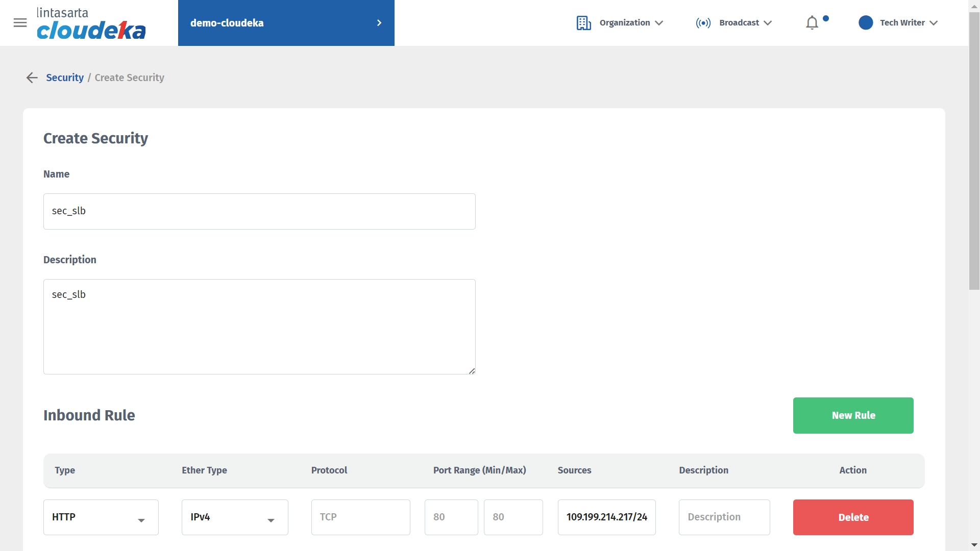Open the notification bell
Screen dimensions: 980x551
click(x=812, y=23)
